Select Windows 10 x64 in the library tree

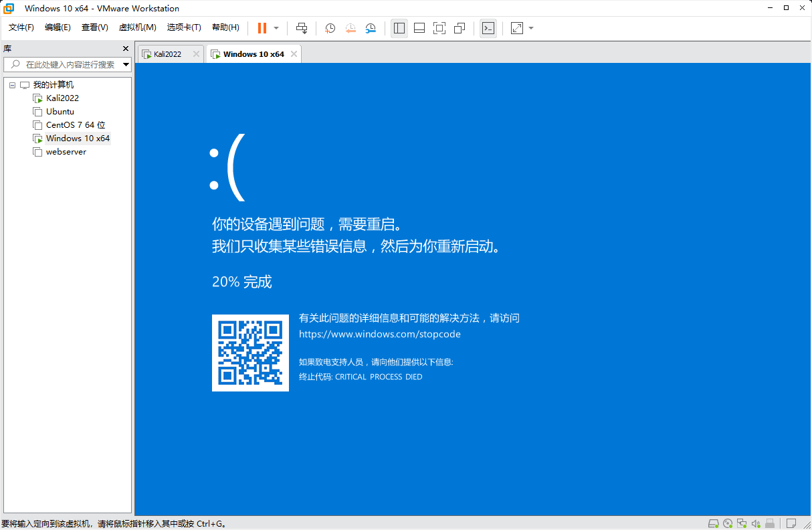pos(78,139)
